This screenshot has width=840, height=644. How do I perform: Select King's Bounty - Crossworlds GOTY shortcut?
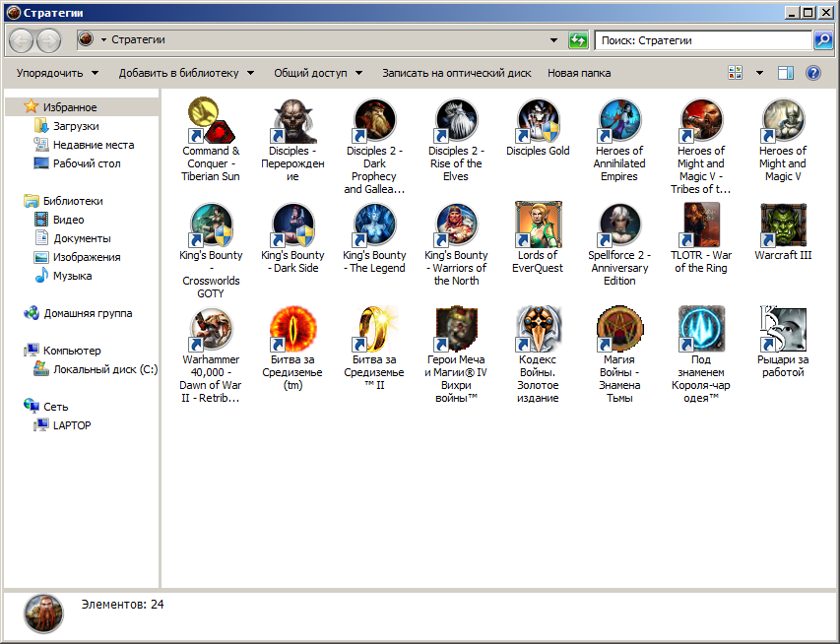click(x=211, y=225)
